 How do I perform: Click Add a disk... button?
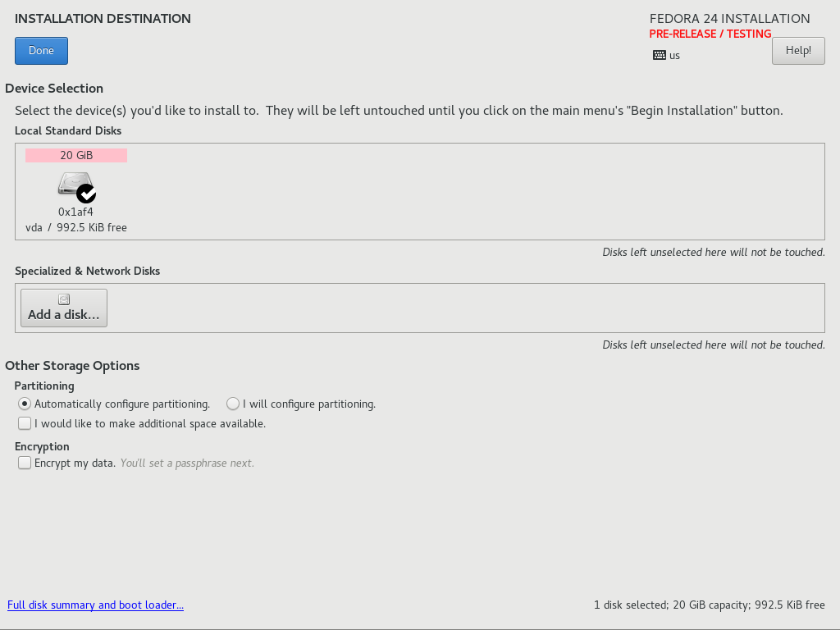(x=64, y=308)
